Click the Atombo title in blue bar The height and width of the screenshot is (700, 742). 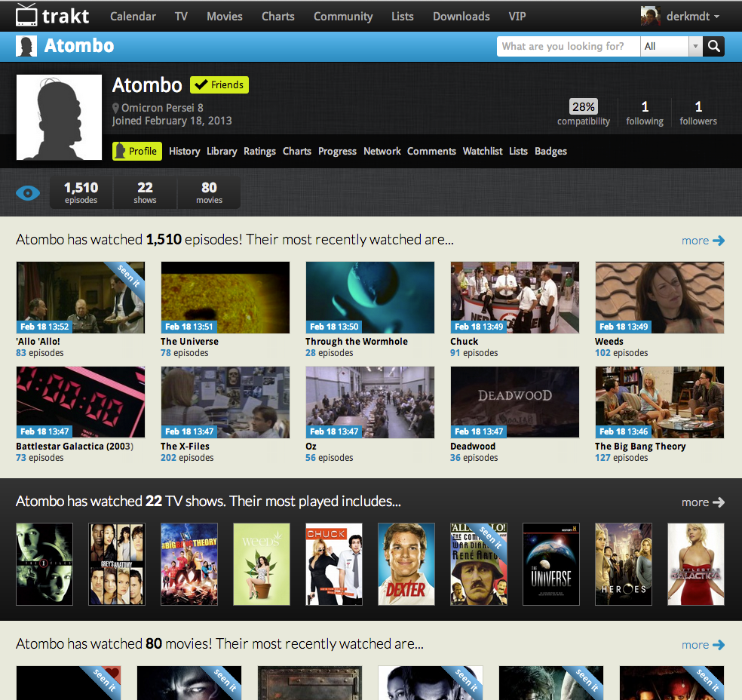pyautogui.click(x=79, y=46)
